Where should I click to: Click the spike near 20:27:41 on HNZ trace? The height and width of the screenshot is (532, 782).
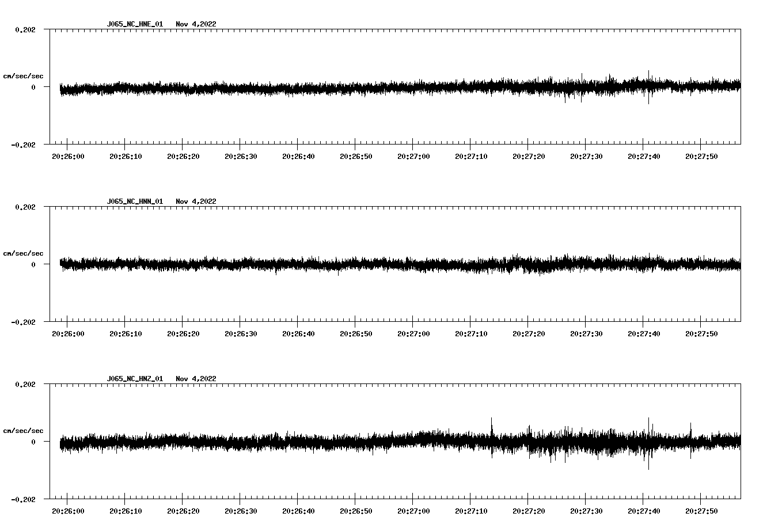649,443
